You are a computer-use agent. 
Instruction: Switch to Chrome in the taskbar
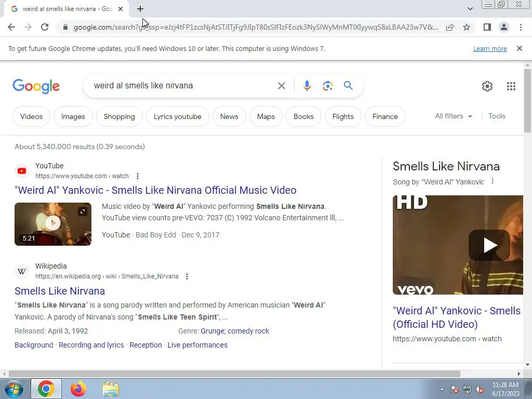click(x=46, y=389)
